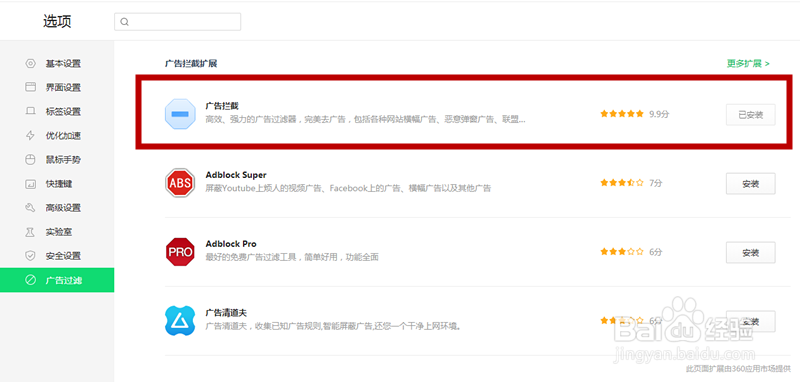Screen dimensions: 800x382
Task: Click the 广告过滤 block icon
Action: pos(31,280)
